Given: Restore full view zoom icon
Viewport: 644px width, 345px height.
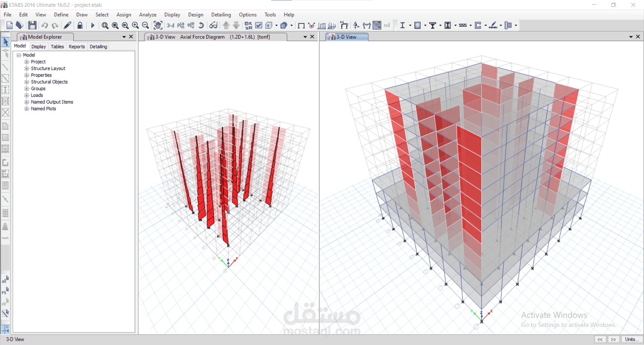Looking at the screenshot, I should pos(115,25).
